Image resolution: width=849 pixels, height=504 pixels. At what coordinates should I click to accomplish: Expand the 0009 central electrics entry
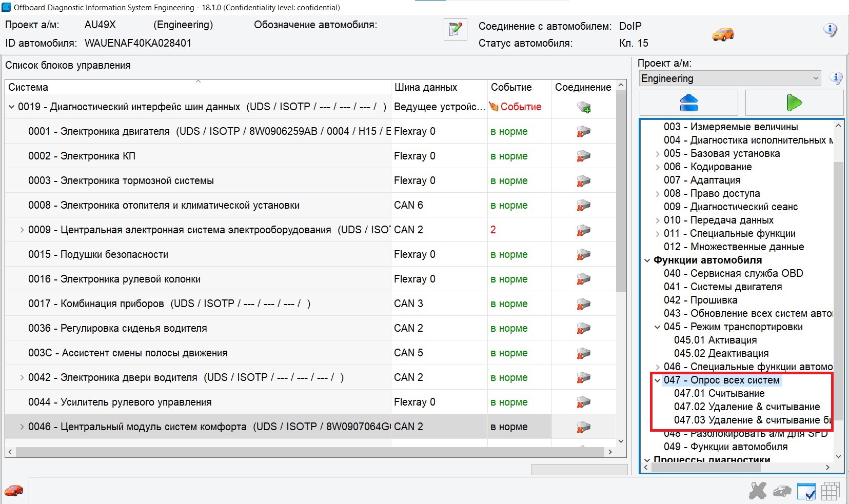[22, 230]
